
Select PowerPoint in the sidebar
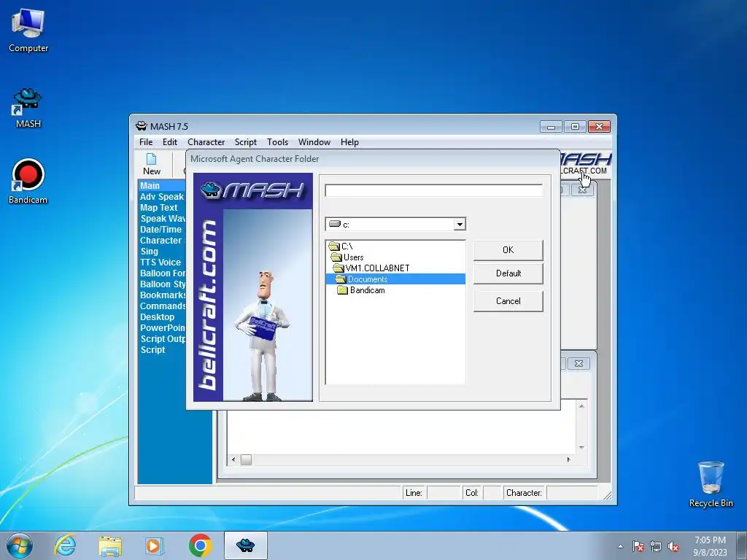(x=163, y=328)
